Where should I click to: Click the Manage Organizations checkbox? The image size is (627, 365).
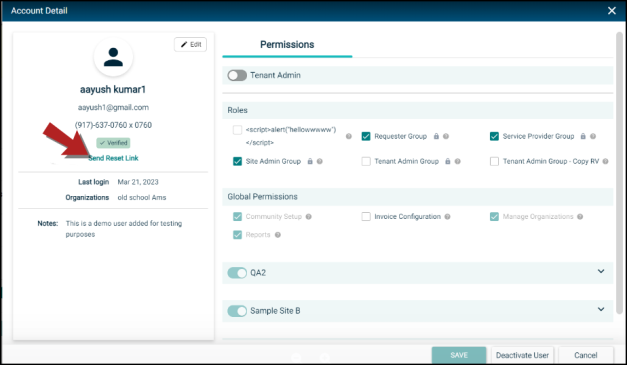pyautogui.click(x=494, y=217)
